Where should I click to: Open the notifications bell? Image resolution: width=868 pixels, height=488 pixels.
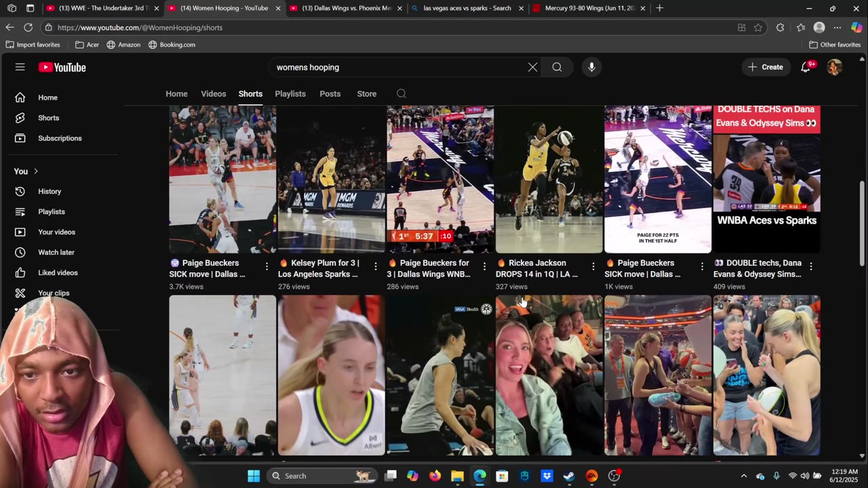point(806,67)
